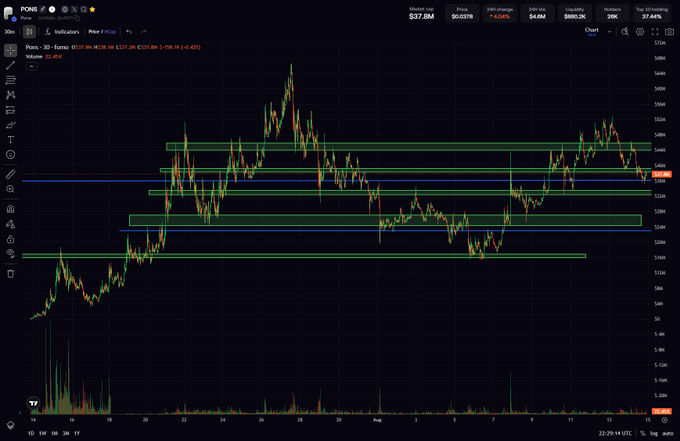The width and height of the screenshot is (680, 441).
Task: Open the 30m interval selector
Action: point(10,32)
